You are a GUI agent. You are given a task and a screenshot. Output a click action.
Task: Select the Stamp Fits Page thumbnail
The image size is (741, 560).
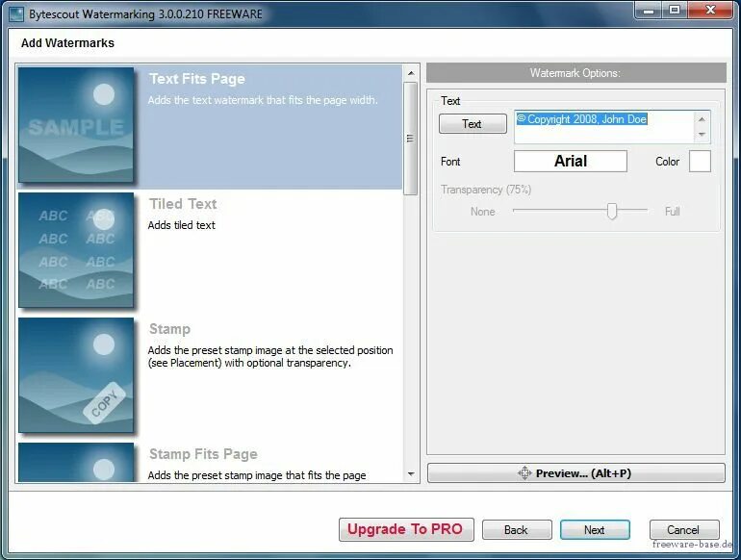click(x=76, y=462)
